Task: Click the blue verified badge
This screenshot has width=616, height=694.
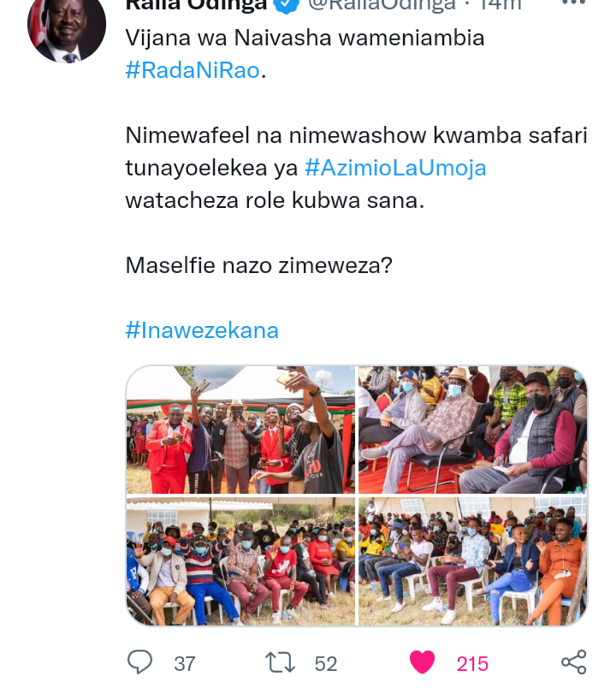Action: (287, 6)
